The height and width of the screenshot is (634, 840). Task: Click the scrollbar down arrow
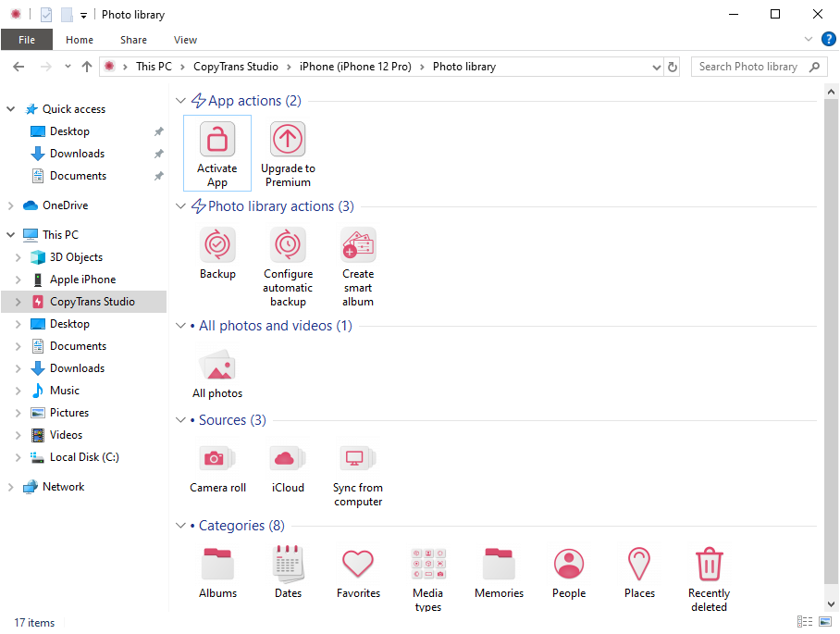pos(831,604)
